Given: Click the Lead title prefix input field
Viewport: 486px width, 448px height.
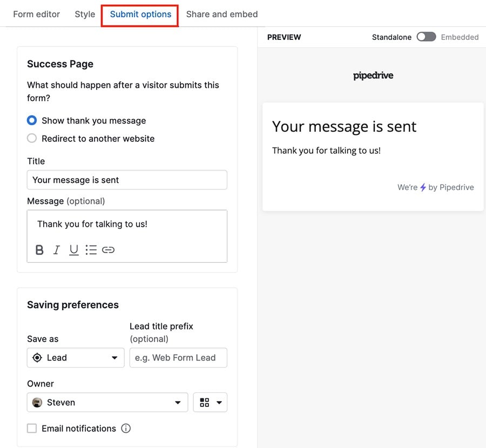Looking at the screenshot, I should coord(178,357).
